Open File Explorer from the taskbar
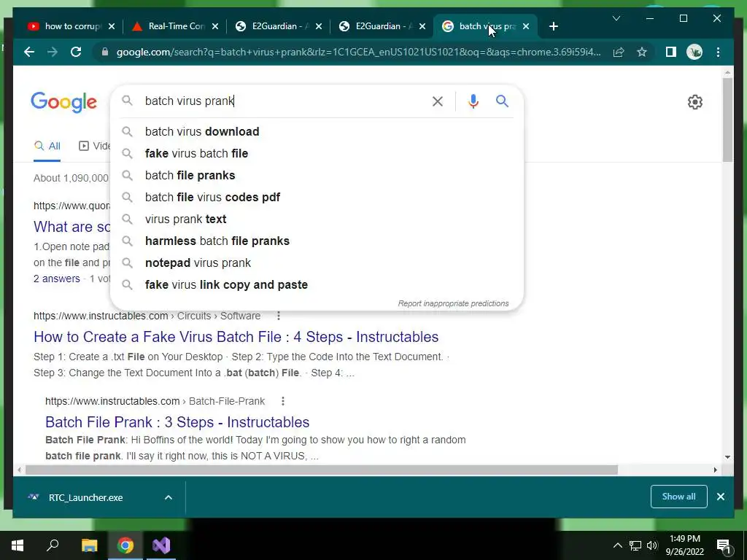 (89, 545)
